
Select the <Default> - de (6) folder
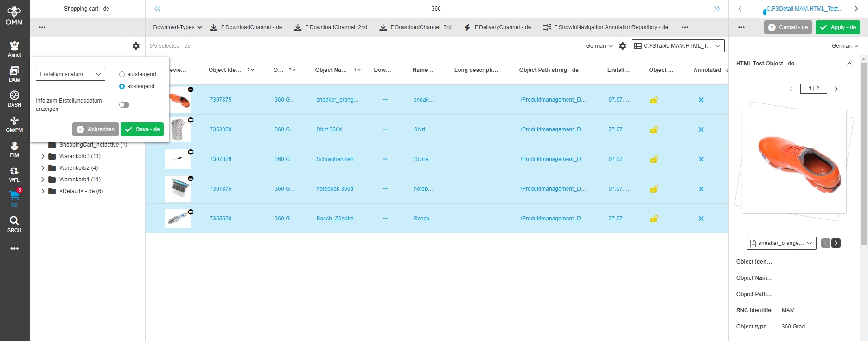(81, 191)
